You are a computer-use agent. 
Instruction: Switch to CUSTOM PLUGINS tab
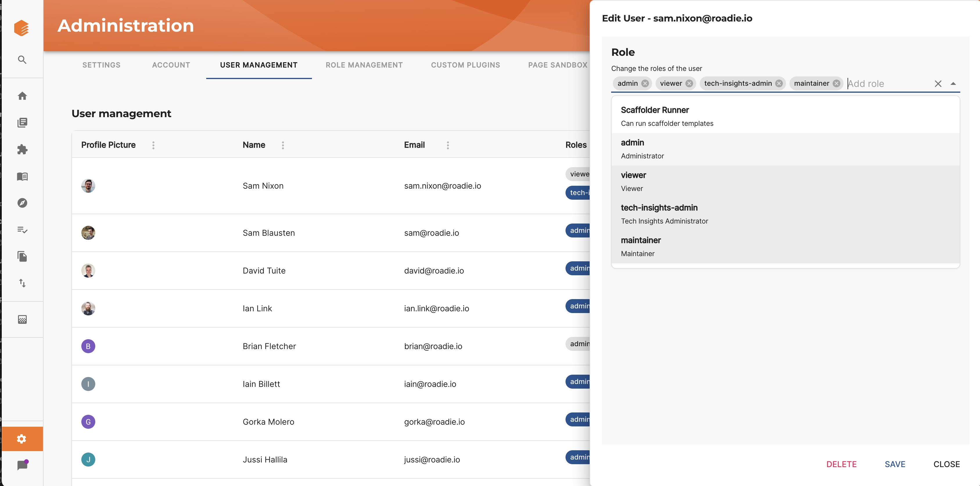466,65
